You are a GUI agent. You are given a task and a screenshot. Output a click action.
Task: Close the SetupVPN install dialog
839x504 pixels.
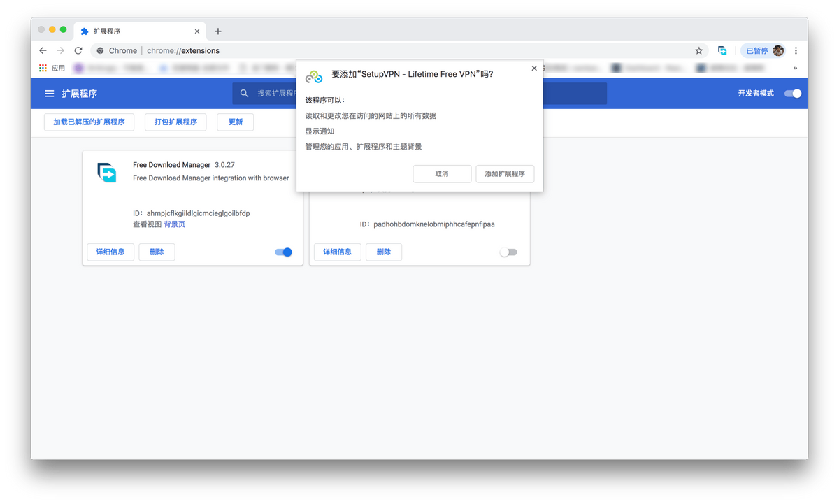click(x=534, y=69)
